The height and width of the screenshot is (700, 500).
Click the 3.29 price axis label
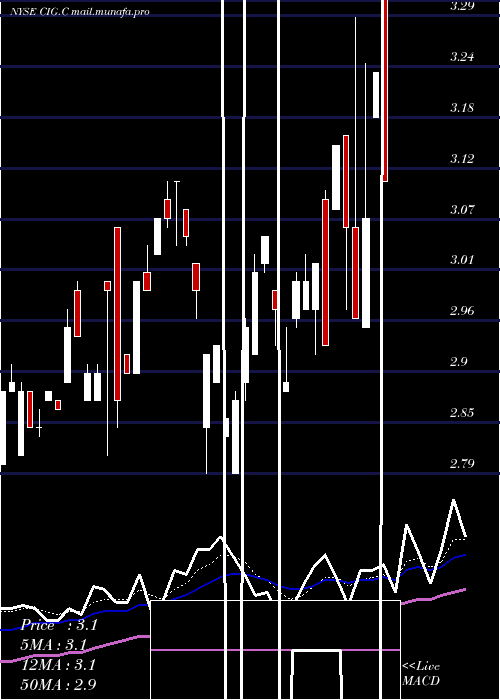[462, 6]
